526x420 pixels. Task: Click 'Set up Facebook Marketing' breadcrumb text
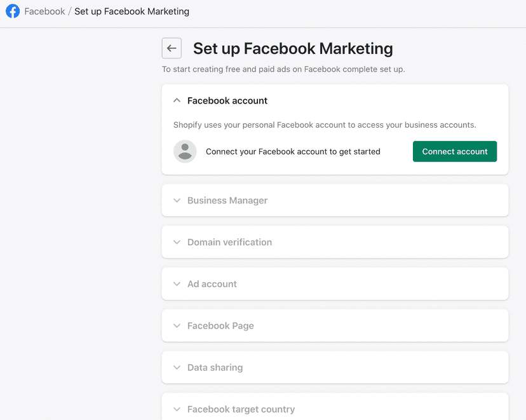coord(132,11)
